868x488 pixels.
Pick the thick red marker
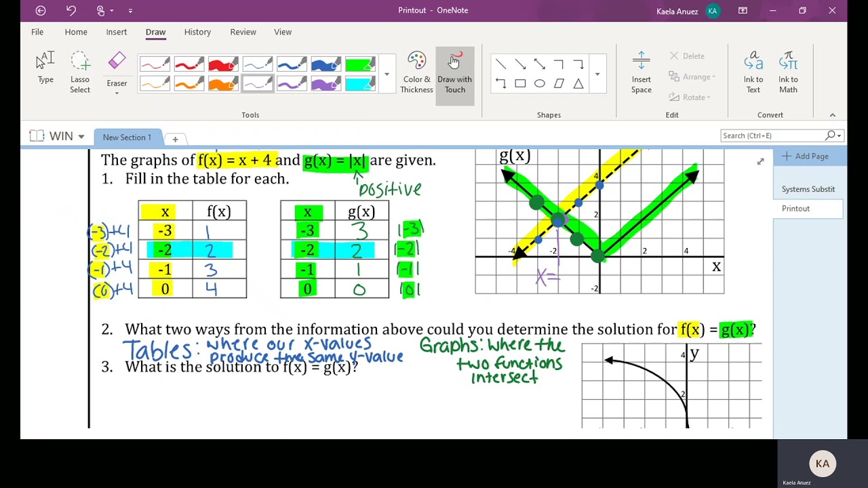223,64
